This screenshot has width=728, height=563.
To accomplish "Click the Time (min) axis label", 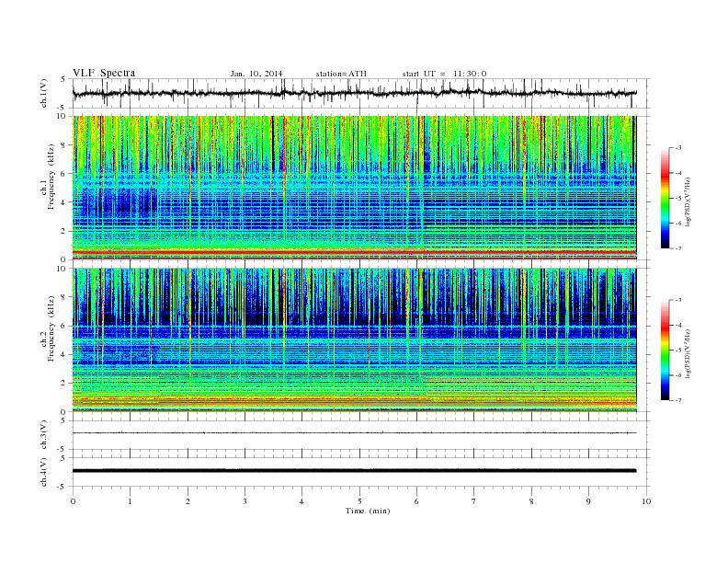I will pos(368,511).
